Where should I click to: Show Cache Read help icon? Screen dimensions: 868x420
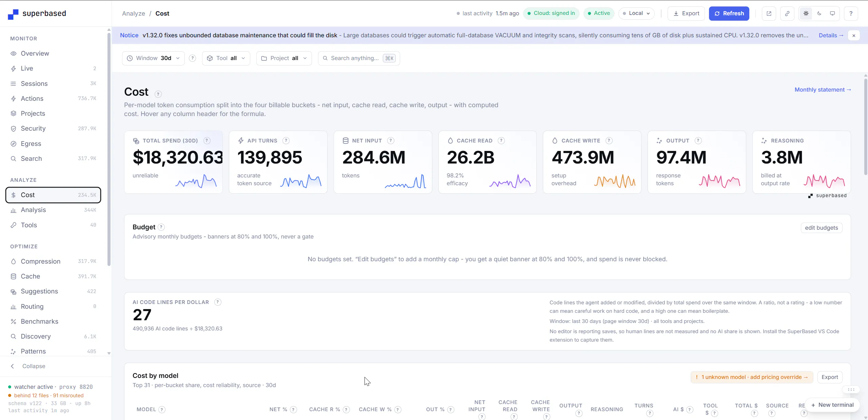click(x=501, y=140)
